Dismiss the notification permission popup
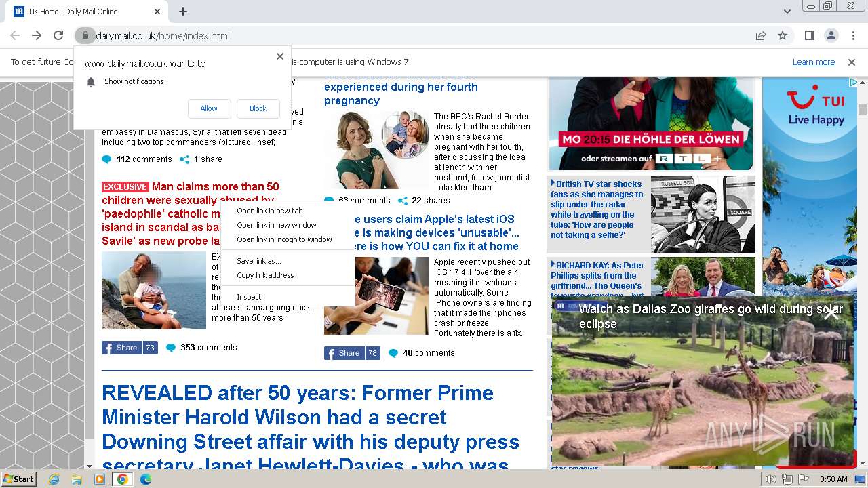The height and width of the screenshot is (488, 868). coord(280,56)
